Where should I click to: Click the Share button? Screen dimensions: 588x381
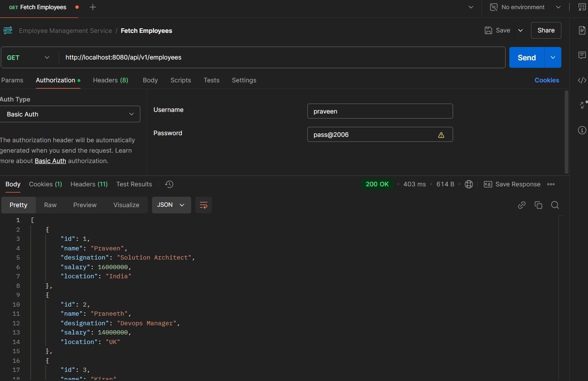point(546,30)
